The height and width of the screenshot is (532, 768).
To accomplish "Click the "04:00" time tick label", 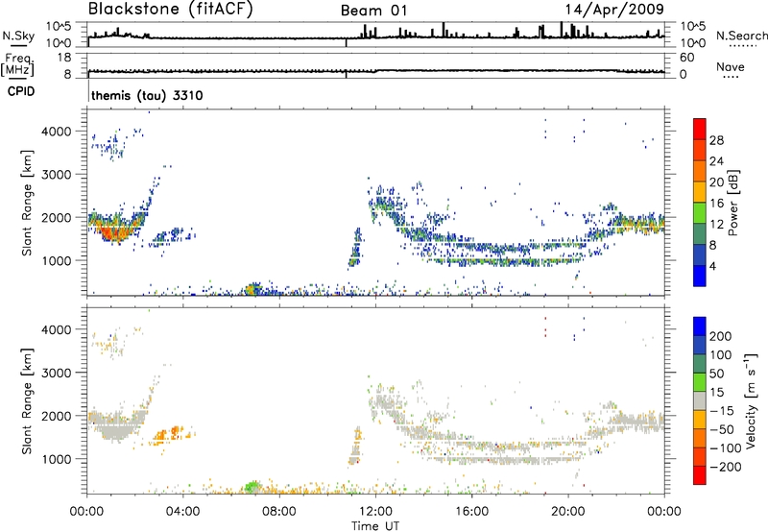I will click(182, 512).
